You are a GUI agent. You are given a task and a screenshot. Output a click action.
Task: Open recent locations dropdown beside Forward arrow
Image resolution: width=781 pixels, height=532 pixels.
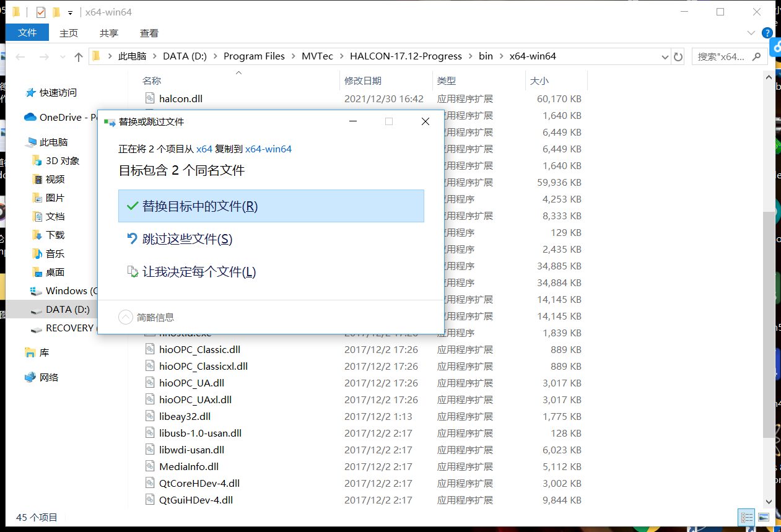point(61,56)
